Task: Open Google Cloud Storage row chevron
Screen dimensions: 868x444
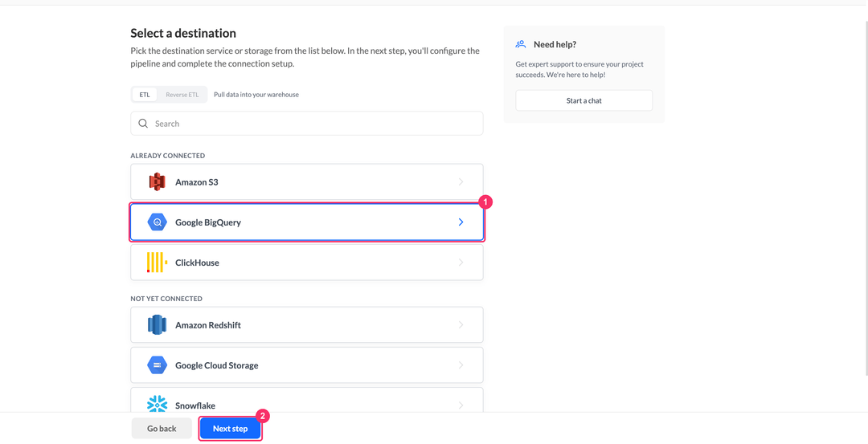Action: tap(461, 365)
